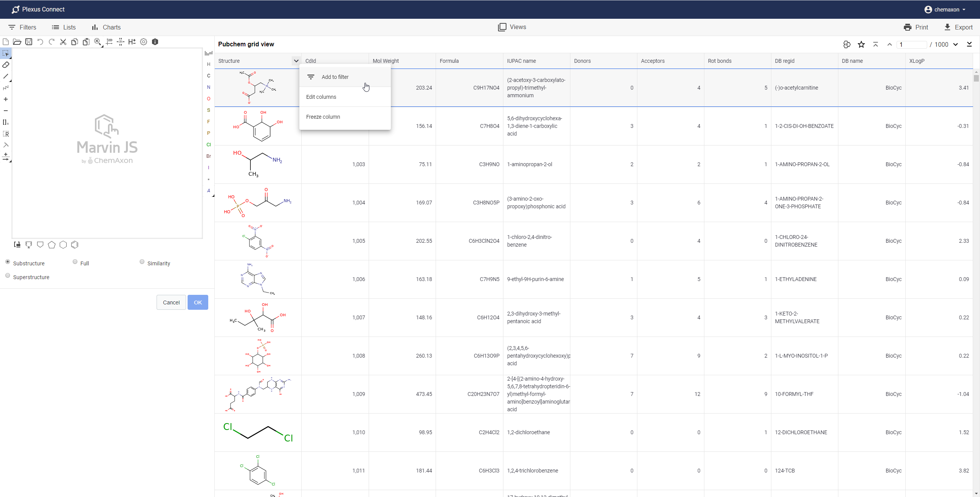Open the Structure column dropdown arrow
The height and width of the screenshot is (497, 980).
tap(296, 61)
